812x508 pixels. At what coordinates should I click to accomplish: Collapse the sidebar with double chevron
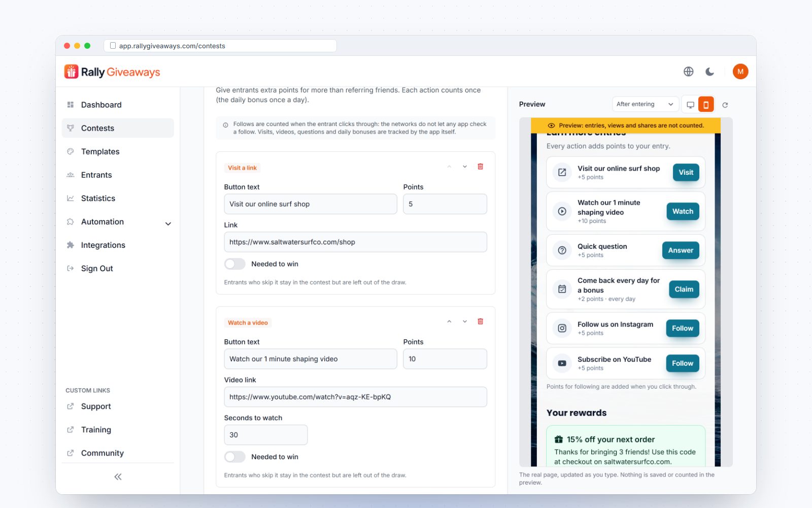click(118, 477)
